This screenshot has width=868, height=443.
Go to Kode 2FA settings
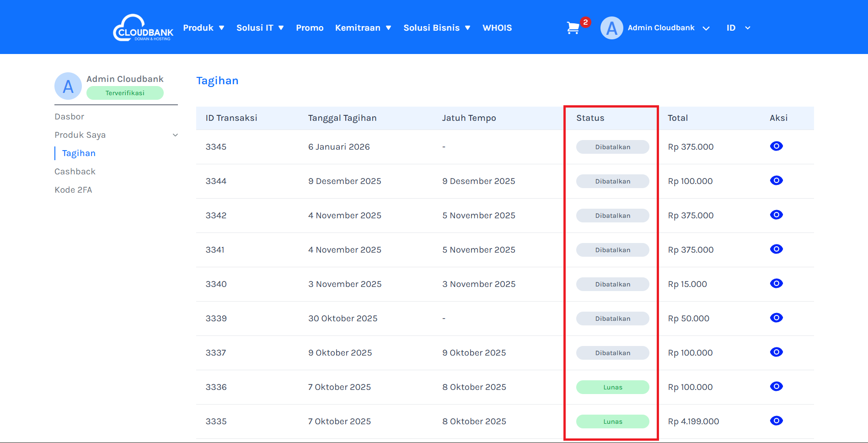pyautogui.click(x=73, y=190)
